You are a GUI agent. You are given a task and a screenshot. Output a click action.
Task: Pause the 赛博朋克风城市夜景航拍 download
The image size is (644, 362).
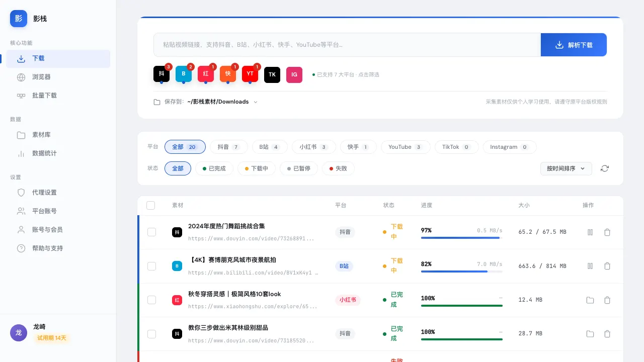pyautogui.click(x=590, y=266)
